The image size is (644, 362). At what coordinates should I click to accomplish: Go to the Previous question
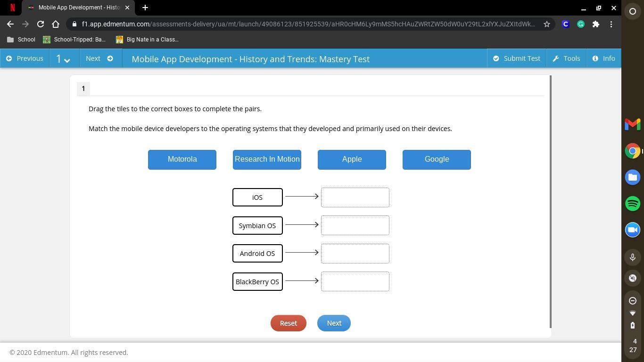click(x=25, y=58)
